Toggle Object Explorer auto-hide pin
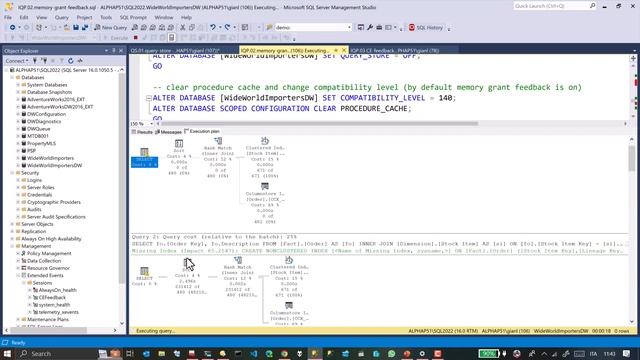This screenshot has width=640, height=360. 114,51
